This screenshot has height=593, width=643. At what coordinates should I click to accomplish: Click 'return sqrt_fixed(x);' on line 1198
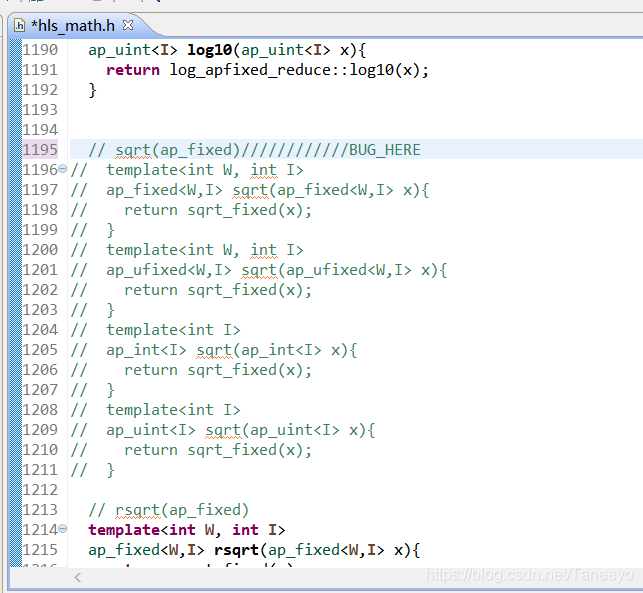click(x=218, y=210)
